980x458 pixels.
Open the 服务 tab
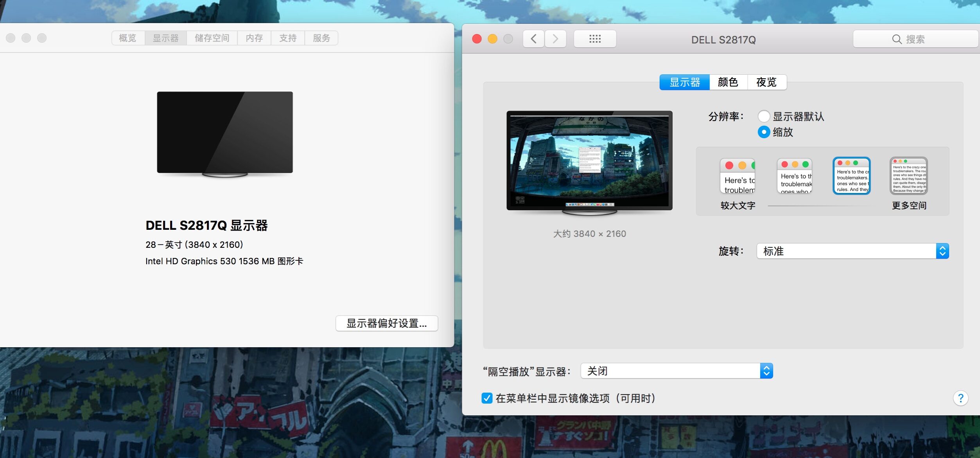321,38
